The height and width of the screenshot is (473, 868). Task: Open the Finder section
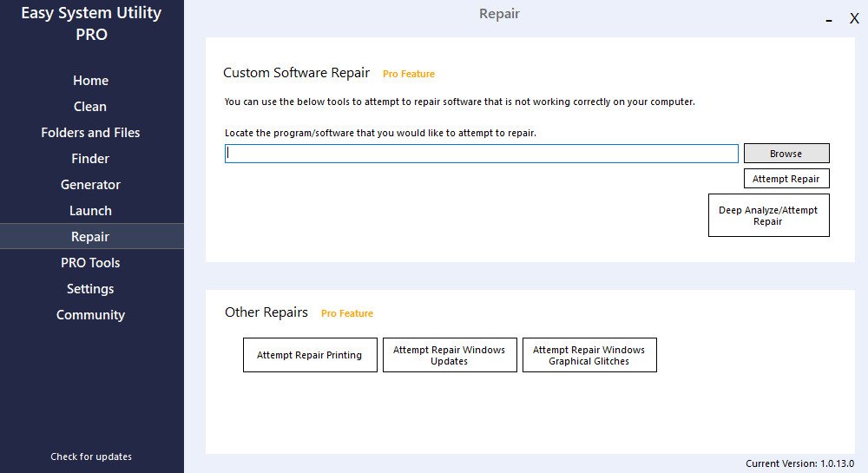90,159
